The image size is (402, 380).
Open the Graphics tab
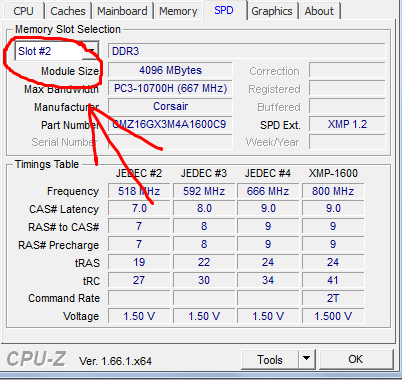click(272, 11)
